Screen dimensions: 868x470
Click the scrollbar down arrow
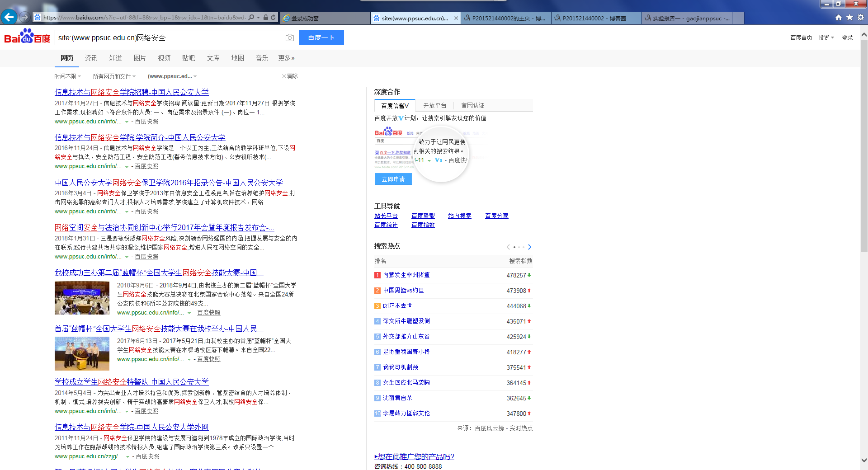point(864,460)
